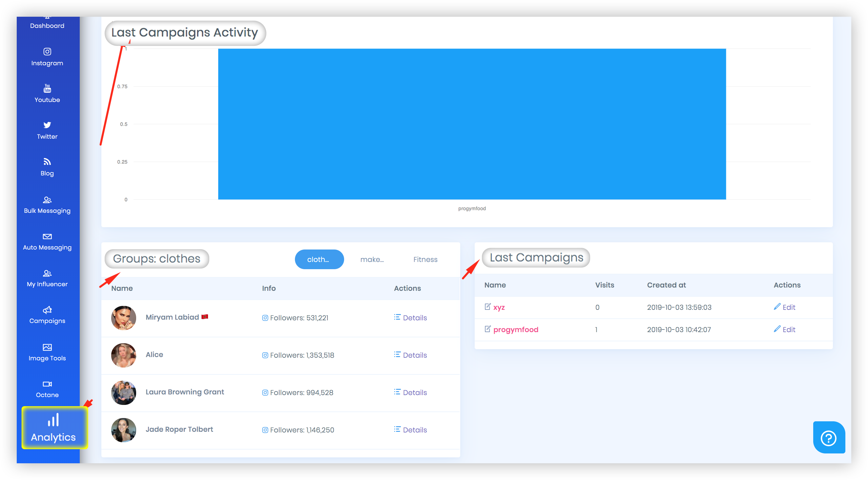
Task: Click the Alice name text
Action: 154,354
